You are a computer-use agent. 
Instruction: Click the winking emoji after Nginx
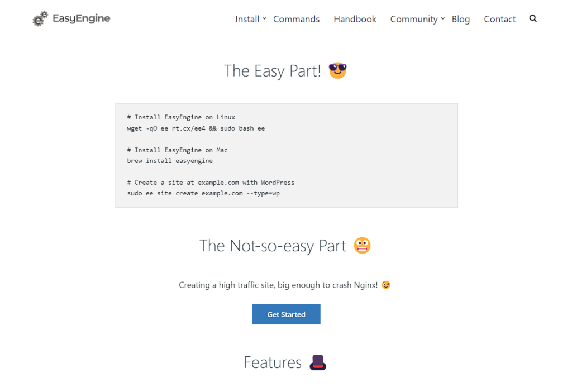(x=386, y=285)
